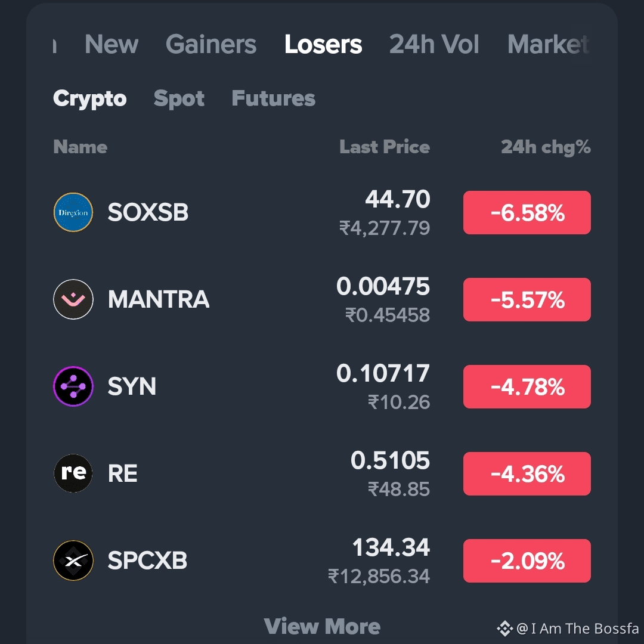
Task: Open the 24h Vol tab
Action: [x=434, y=44]
